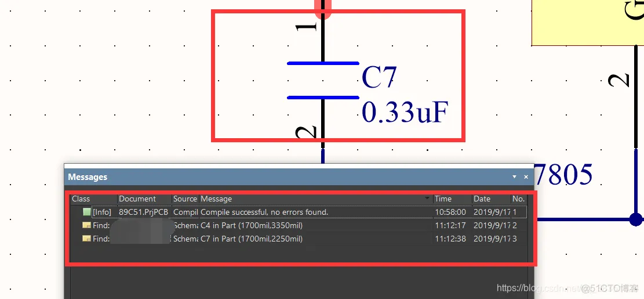This screenshot has width=644, height=299.
Task: Click the 11:12:38 time cell
Action: pyautogui.click(x=450, y=239)
